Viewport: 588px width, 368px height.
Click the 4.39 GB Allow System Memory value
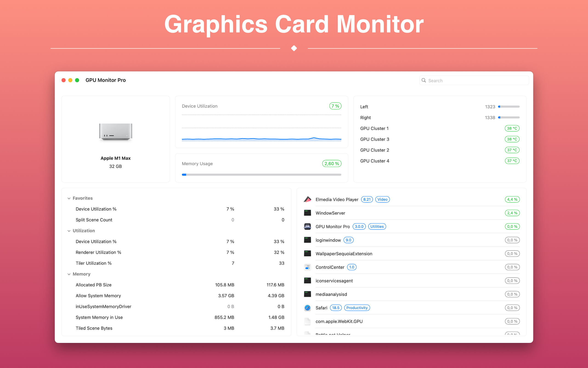click(x=276, y=296)
